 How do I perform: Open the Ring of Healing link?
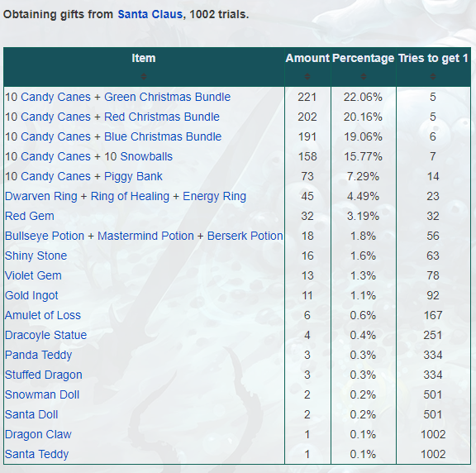point(130,196)
